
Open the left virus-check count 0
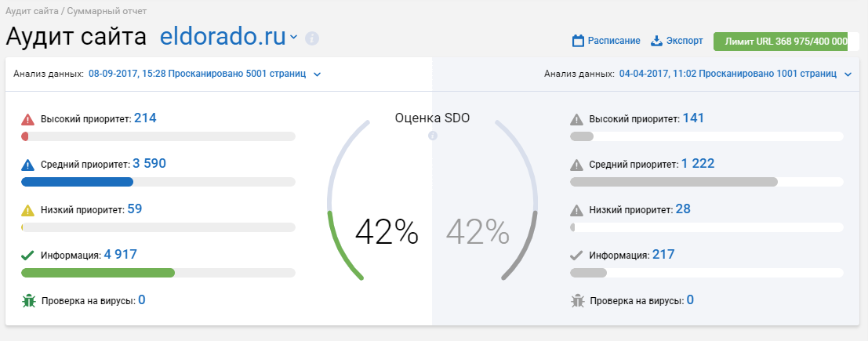pyautogui.click(x=142, y=300)
